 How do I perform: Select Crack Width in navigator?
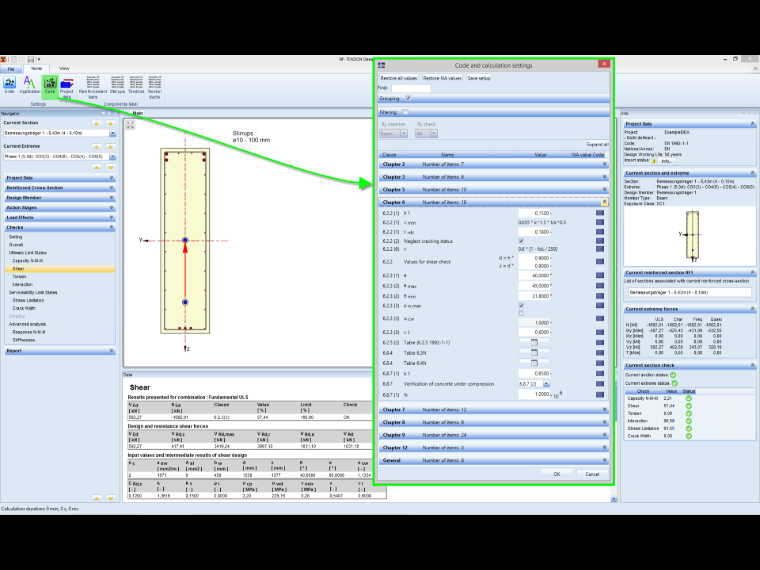tap(24, 308)
